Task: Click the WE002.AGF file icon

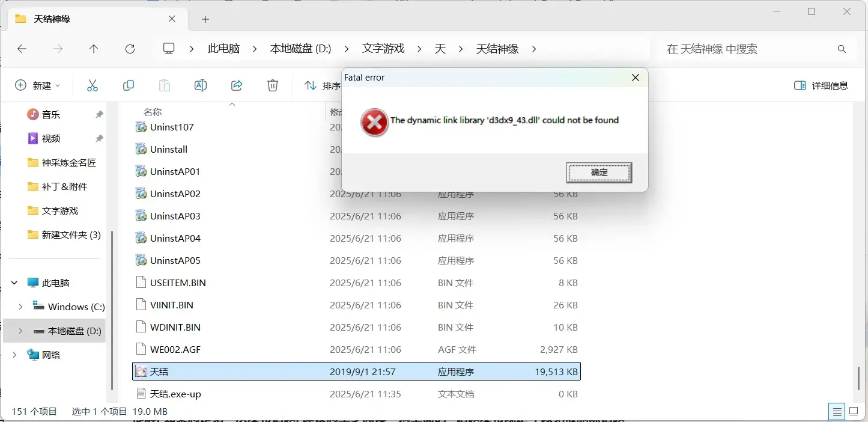Action: click(141, 349)
